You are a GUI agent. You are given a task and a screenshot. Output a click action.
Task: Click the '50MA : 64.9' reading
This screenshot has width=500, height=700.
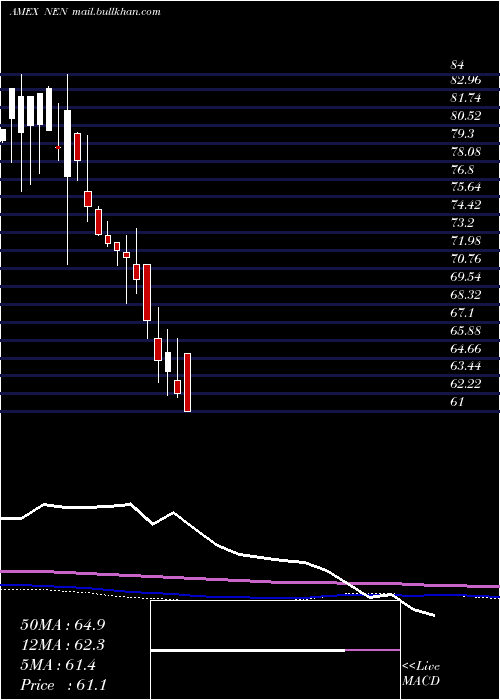point(63,625)
